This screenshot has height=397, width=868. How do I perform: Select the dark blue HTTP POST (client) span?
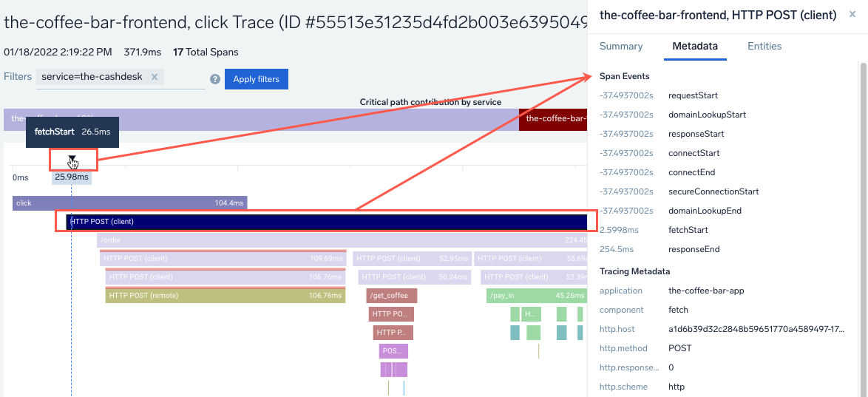click(x=325, y=221)
